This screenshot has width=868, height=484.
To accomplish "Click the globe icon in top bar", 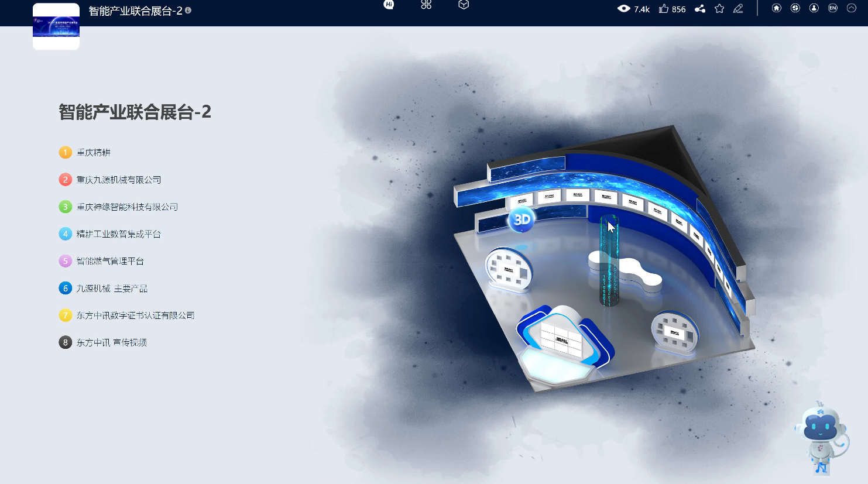I will point(795,8).
